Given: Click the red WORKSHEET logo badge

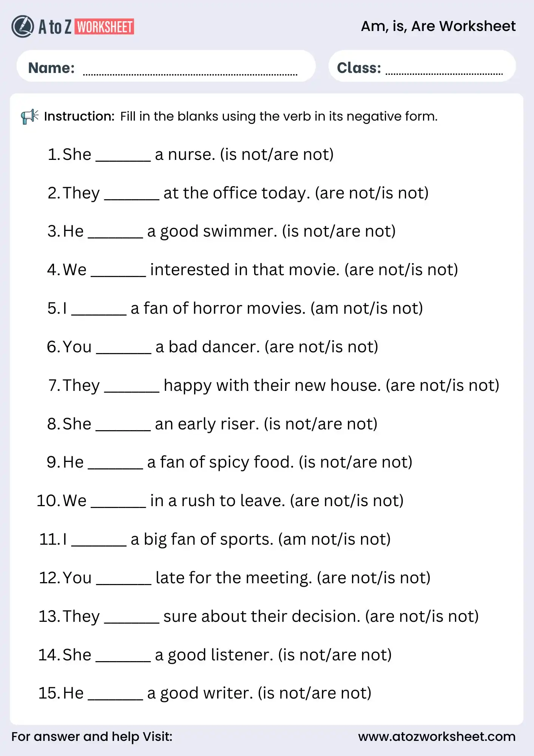Looking at the screenshot, I should coord(104,27).
